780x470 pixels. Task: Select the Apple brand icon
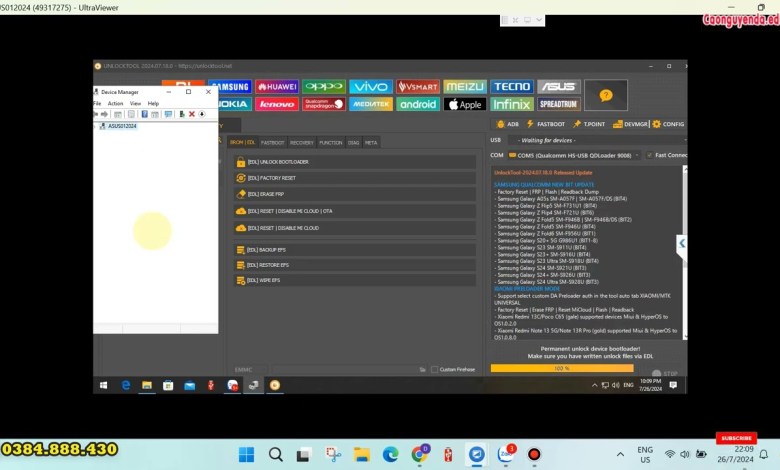464,104
